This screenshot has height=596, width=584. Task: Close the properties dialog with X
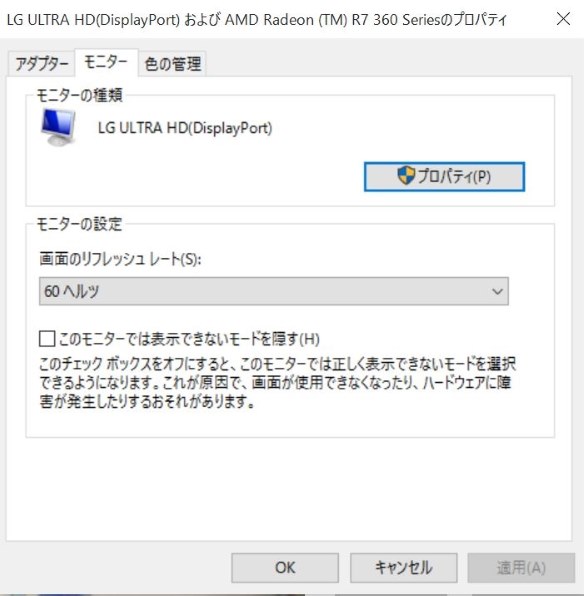coord(563,19)
